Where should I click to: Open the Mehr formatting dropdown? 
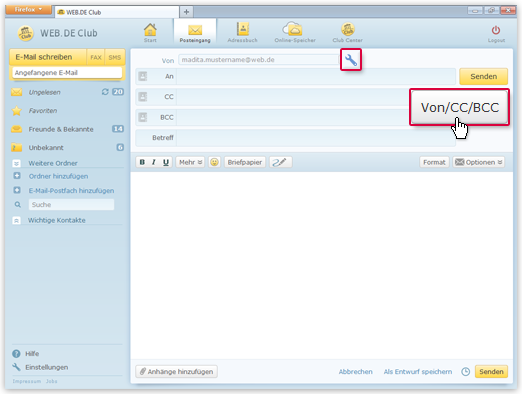[x=190, y=162]
